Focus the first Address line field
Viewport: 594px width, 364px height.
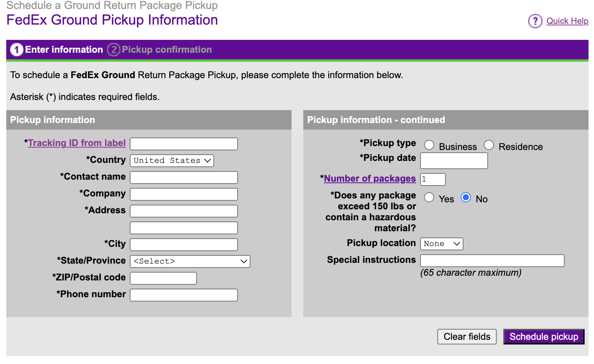(x=184, y=211)
